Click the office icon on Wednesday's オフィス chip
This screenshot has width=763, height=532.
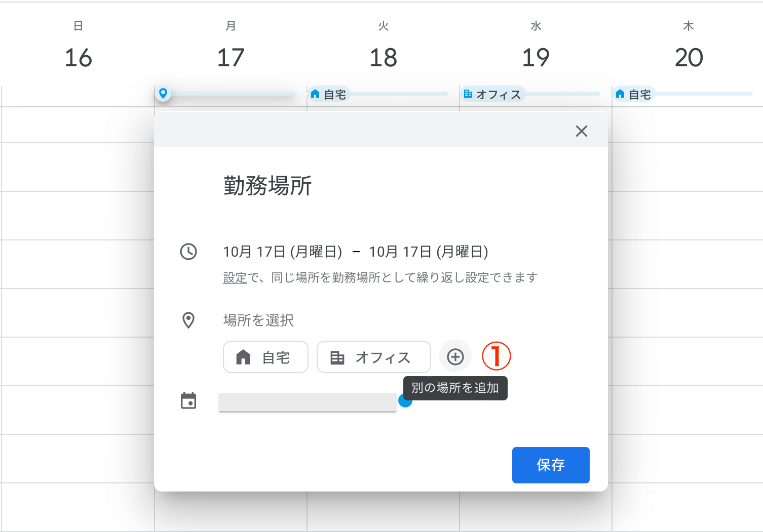[x=468, y=93]
